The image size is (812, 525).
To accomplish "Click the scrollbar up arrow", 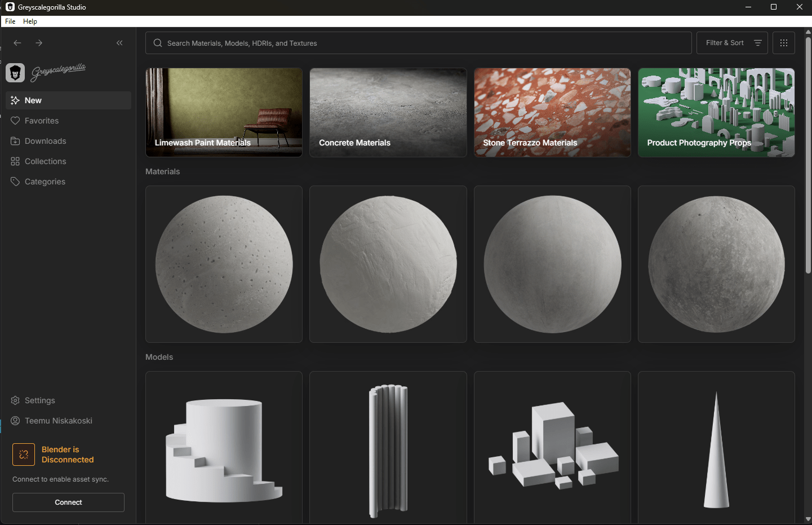I will 808,32.
